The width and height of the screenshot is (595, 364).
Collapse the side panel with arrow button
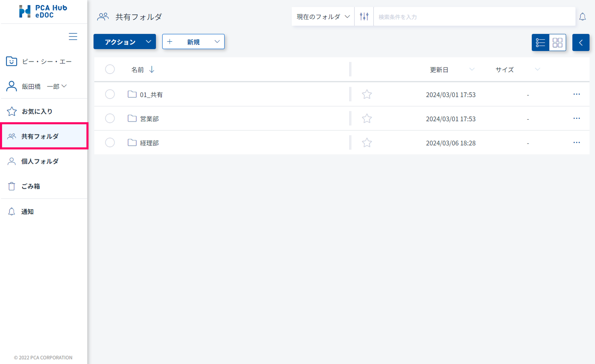click(x=581, y=43)
